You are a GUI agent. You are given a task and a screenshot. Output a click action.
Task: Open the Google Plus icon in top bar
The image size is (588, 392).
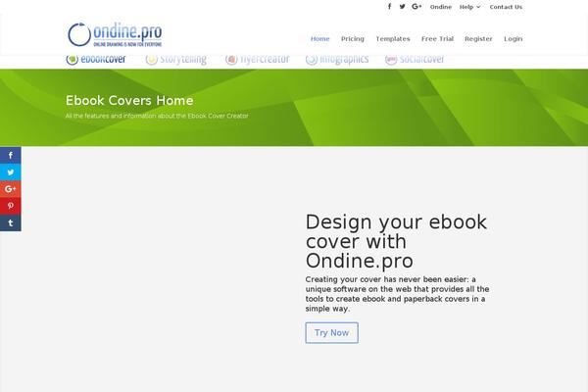[x=416, y=7]
